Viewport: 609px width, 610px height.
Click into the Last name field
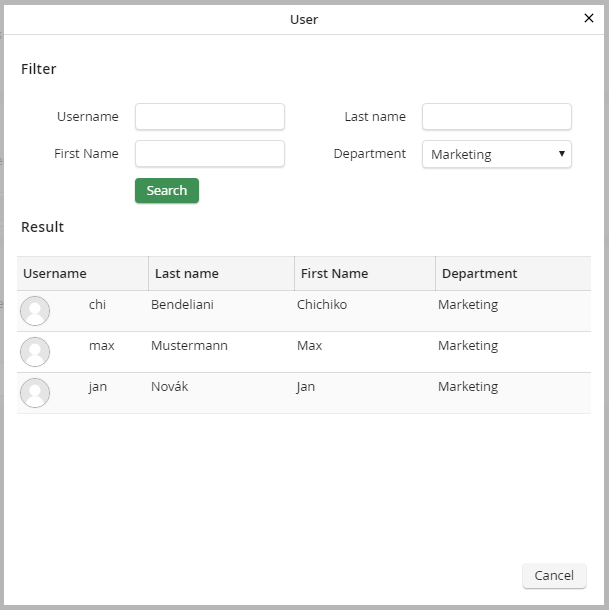[x=496, y=117]
